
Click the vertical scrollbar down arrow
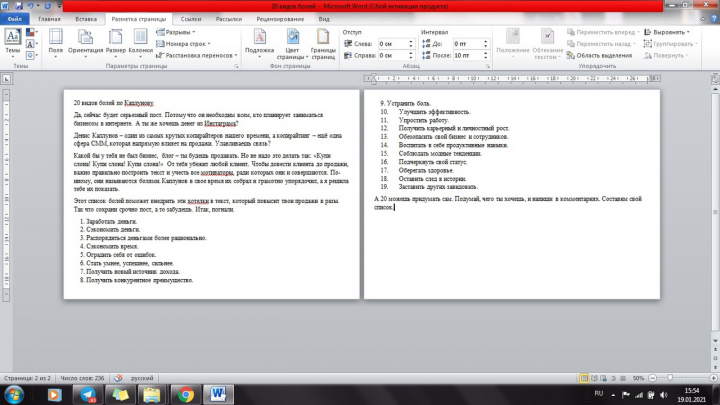[715, 341]
